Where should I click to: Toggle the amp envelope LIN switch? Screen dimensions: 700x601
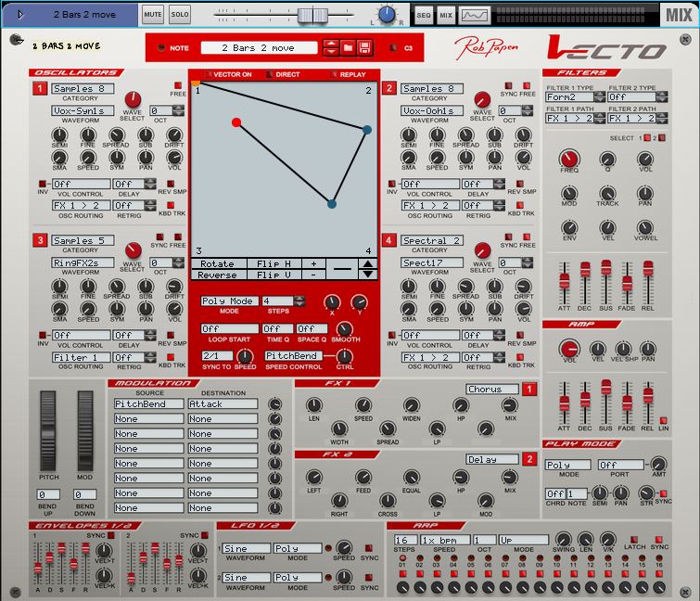coord(664,420)
